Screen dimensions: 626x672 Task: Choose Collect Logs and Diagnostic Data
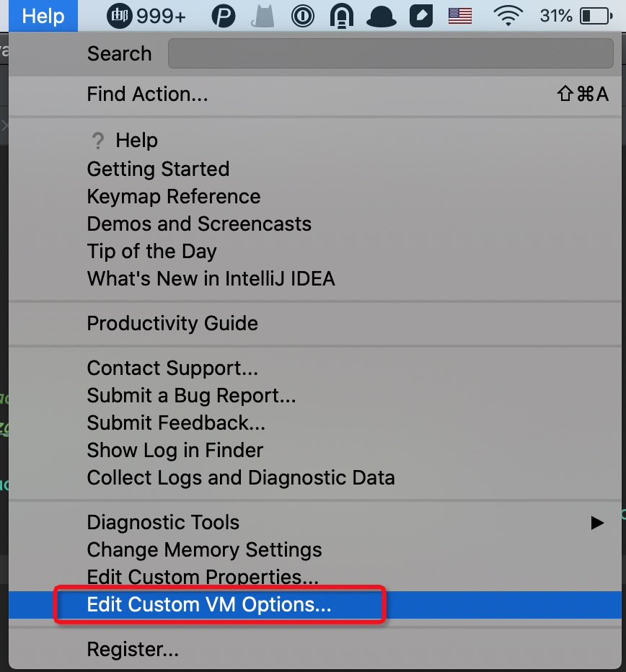(x=315, y=477)
